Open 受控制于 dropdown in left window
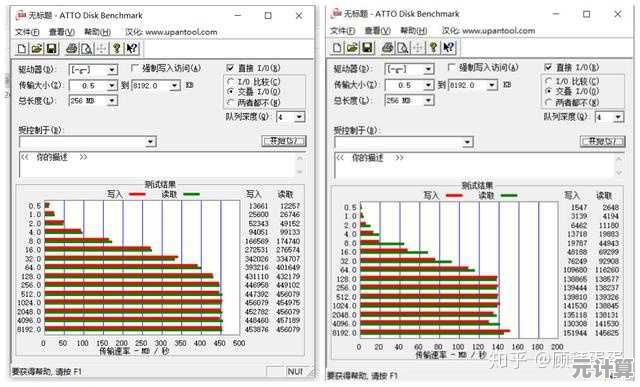The width and height of the screenshot is (640, 387). pyautogui.click(x=151, y=142)
